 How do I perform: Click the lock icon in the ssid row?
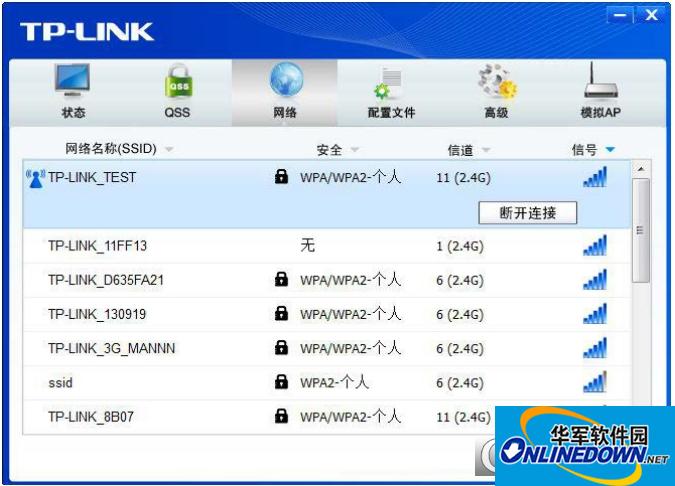point(281,381)
